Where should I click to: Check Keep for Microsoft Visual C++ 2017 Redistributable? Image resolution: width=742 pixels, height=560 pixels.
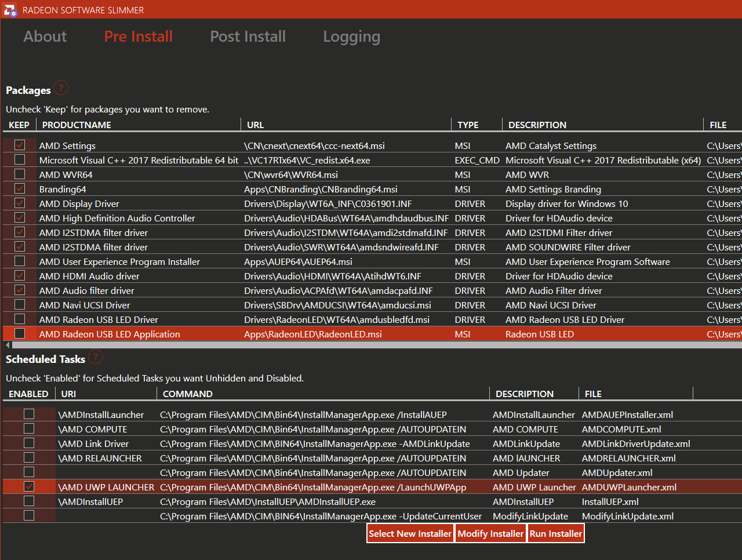click(20, 159)
